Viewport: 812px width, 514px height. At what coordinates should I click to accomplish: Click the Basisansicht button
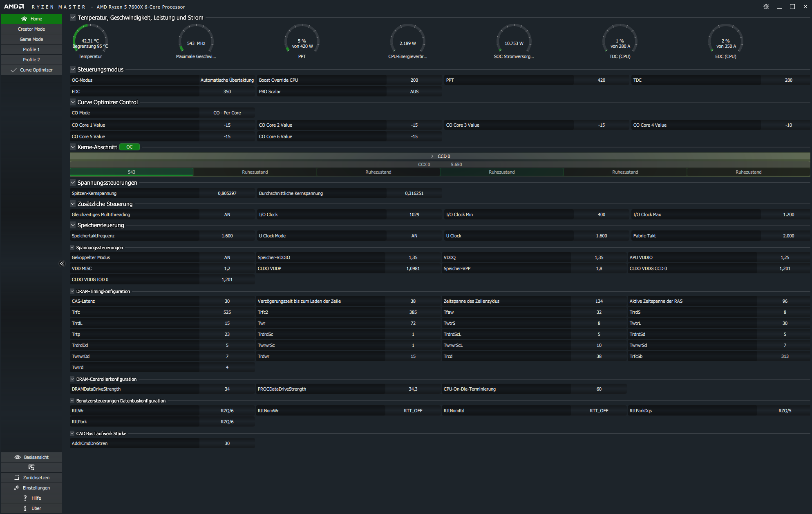pyautogui.click(x=31, y=457)
